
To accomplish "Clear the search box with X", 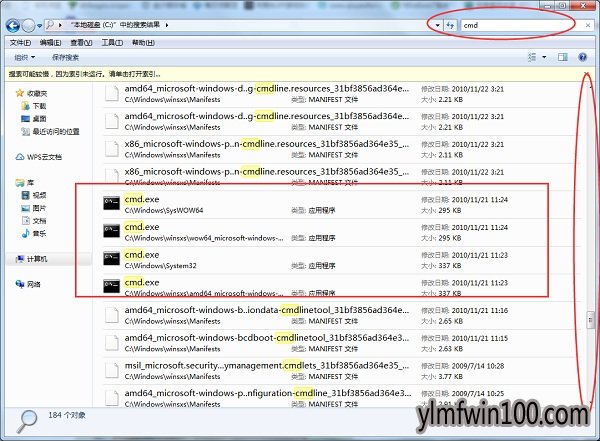I will (588, 25).
